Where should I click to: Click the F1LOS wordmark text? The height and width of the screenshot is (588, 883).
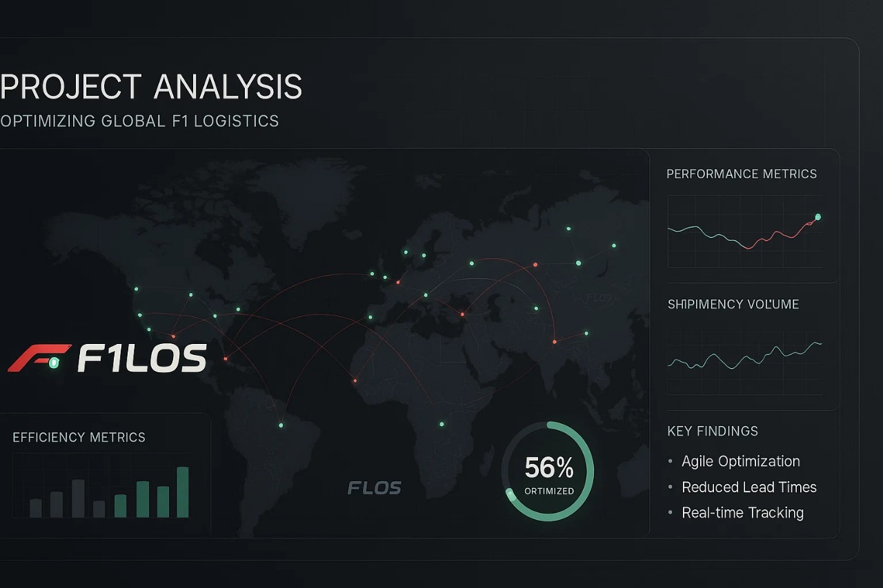click(142, 358)
